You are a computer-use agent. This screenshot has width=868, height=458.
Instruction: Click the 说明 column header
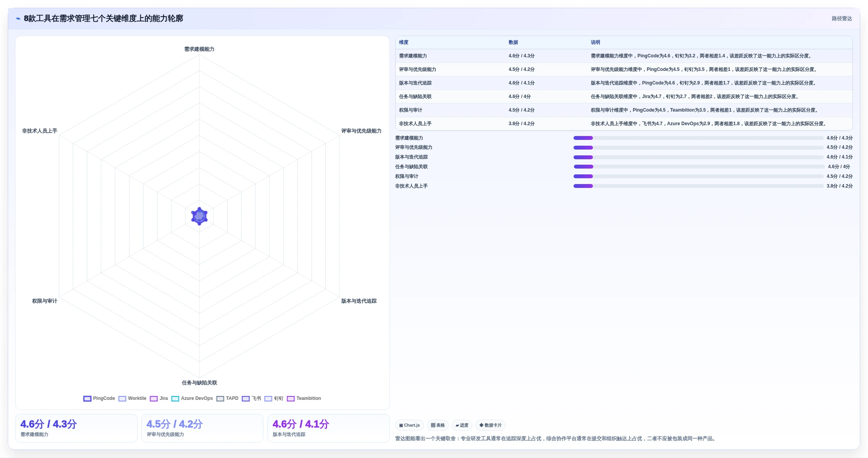(596, 42)
